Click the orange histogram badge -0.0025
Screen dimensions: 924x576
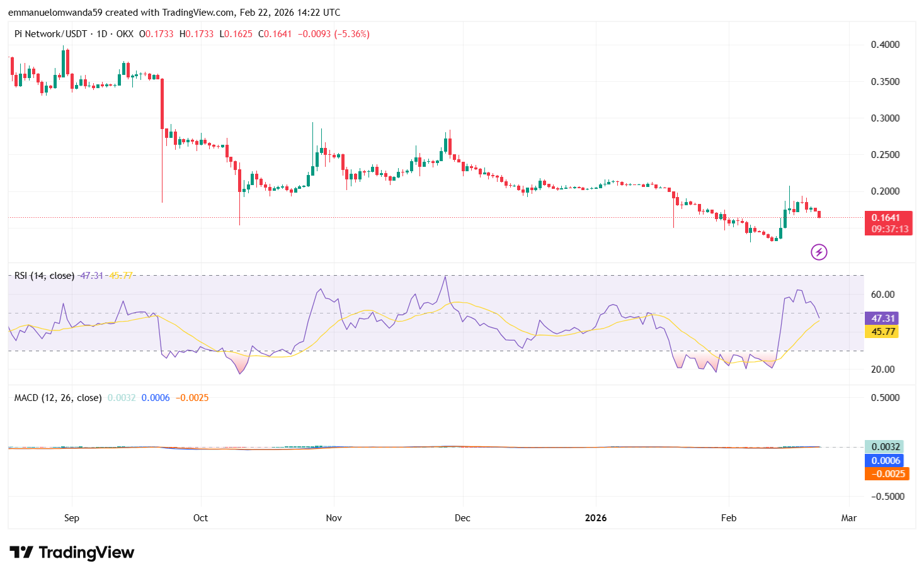click(x=887, y=474)
